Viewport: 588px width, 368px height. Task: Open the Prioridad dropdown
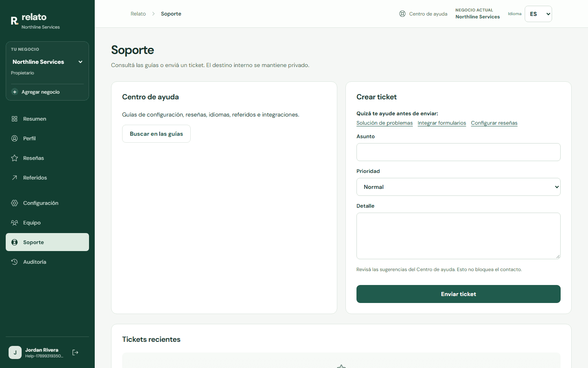click(x=459, y=187)
